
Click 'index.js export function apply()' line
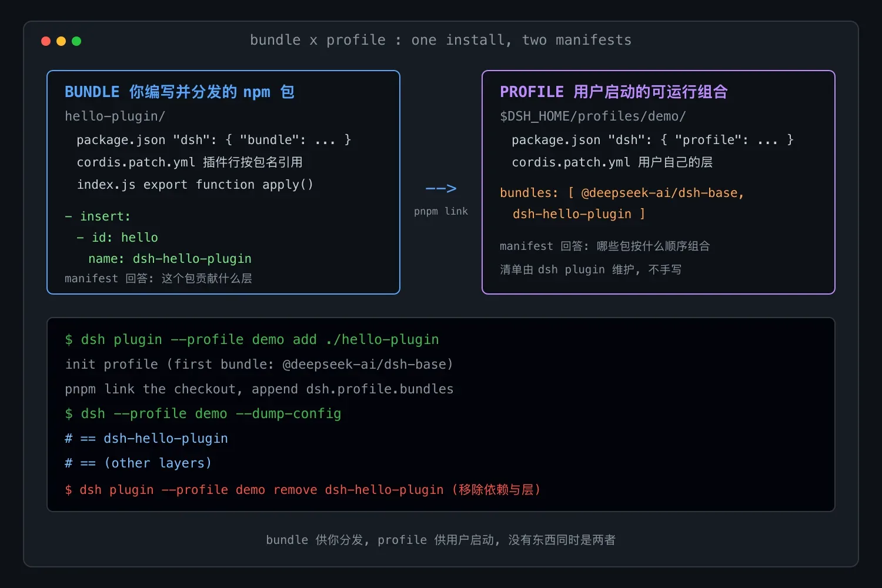click(x=195, y=185)
